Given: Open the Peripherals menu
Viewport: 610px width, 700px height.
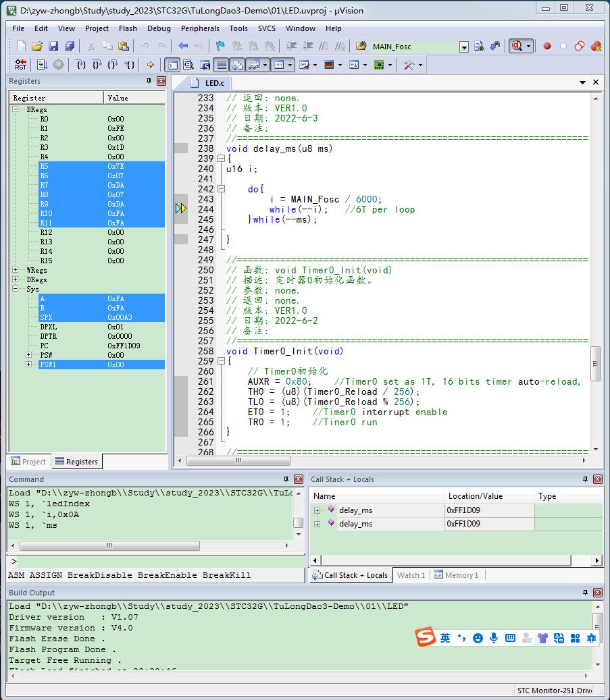Looking at the screenshot, I should click(200, 28).
